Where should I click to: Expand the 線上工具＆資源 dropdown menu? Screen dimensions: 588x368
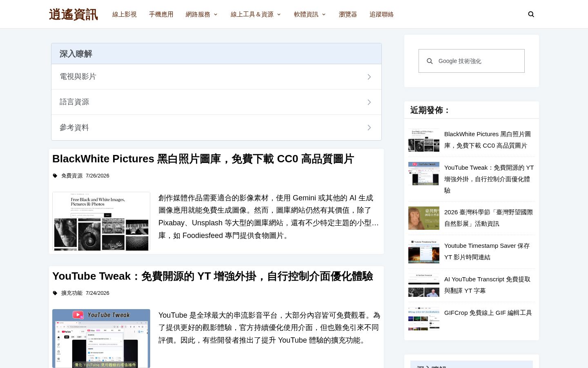pyautogui.click(x=256, y=14)
